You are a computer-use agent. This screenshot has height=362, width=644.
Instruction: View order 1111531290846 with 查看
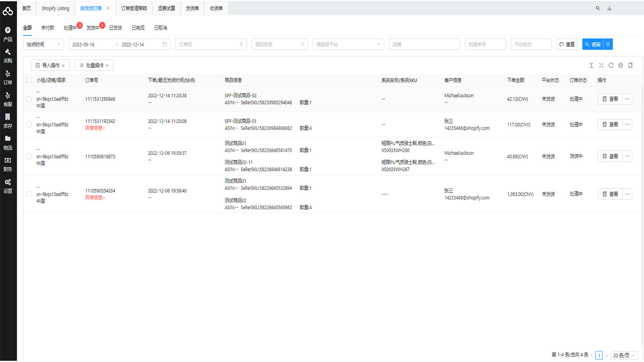click(610, 99)
